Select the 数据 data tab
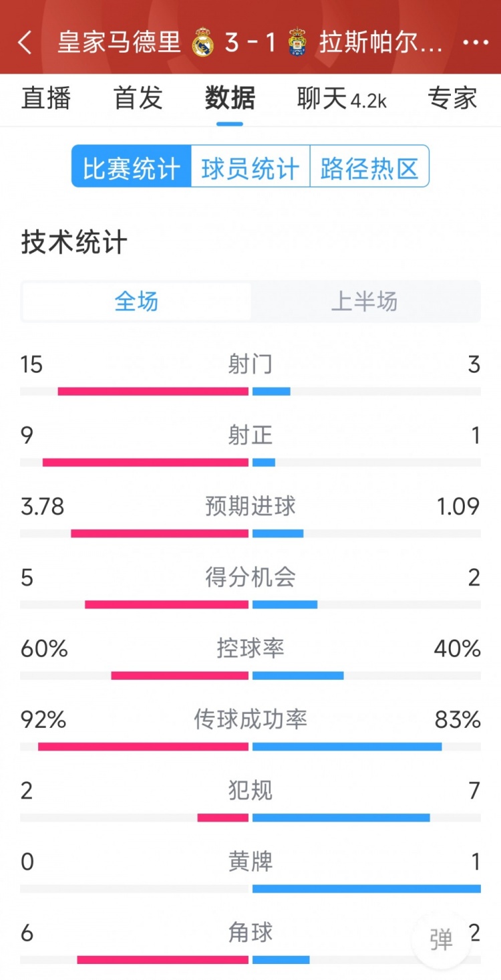The height and width of the screenshot is (980, 501). [230, 98]
